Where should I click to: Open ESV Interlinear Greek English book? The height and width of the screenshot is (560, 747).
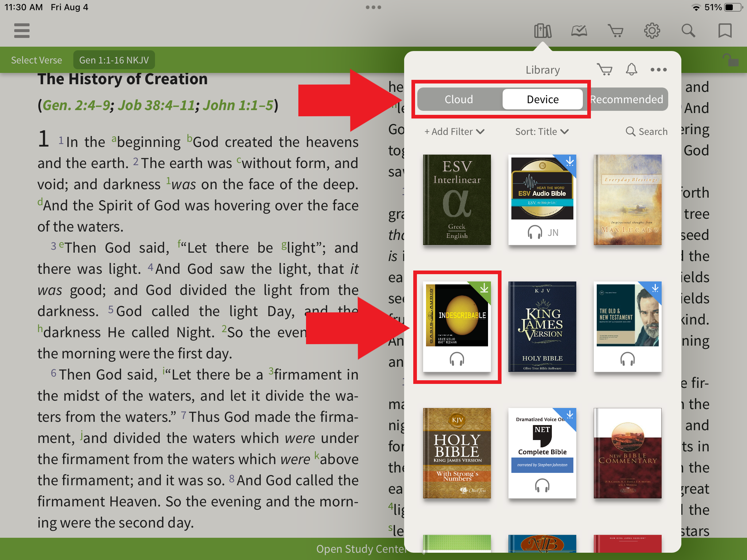coord(457,200)
